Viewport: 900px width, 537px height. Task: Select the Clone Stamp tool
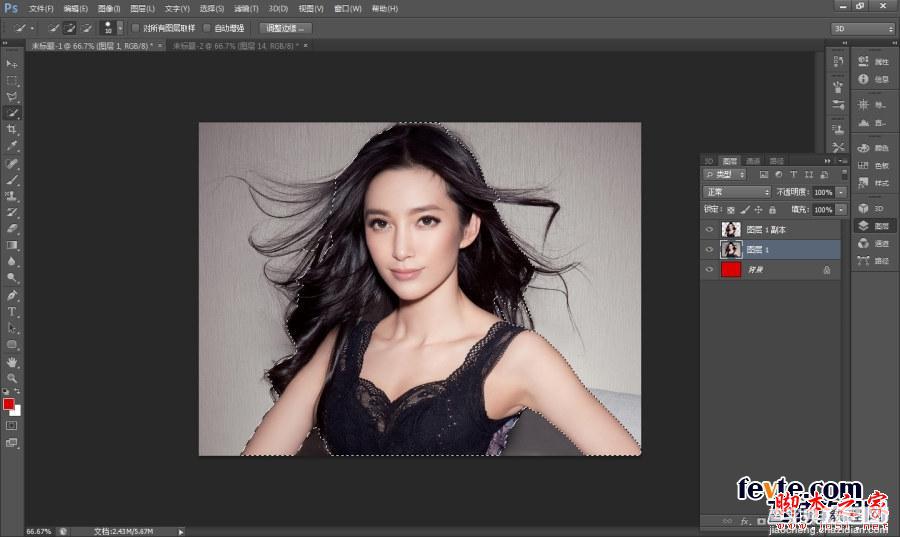(11, 196)
